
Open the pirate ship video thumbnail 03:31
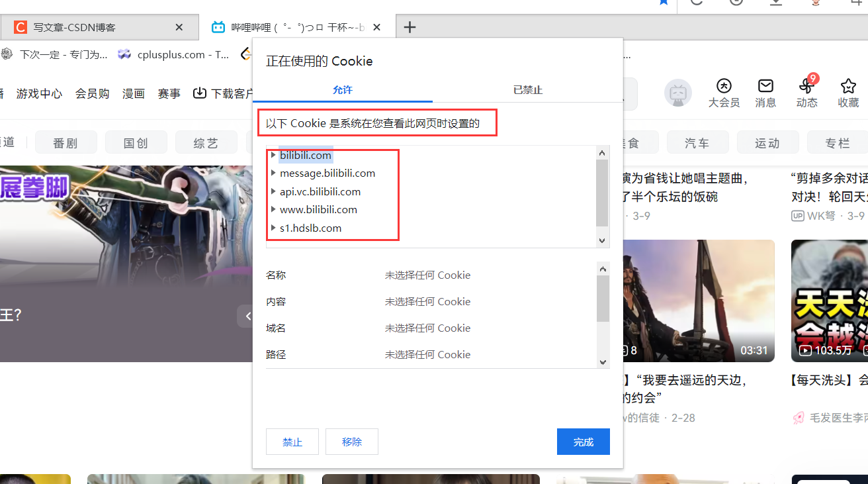(x=699, y=301)
